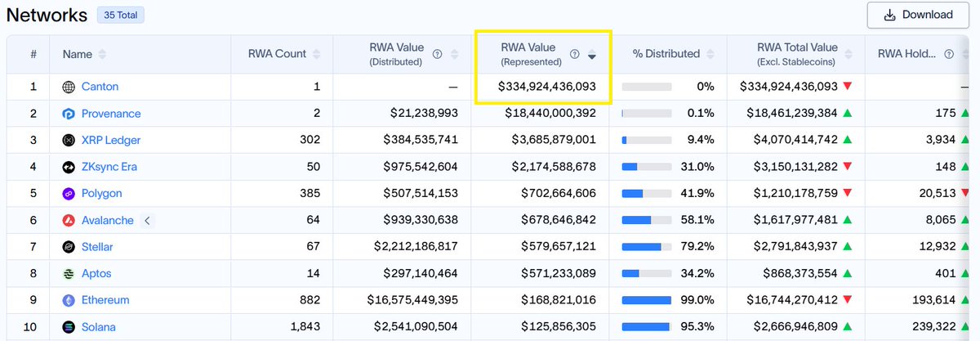Open the Aptos network link
This screenshot has width=980, height=341.
tap(96, 273)
